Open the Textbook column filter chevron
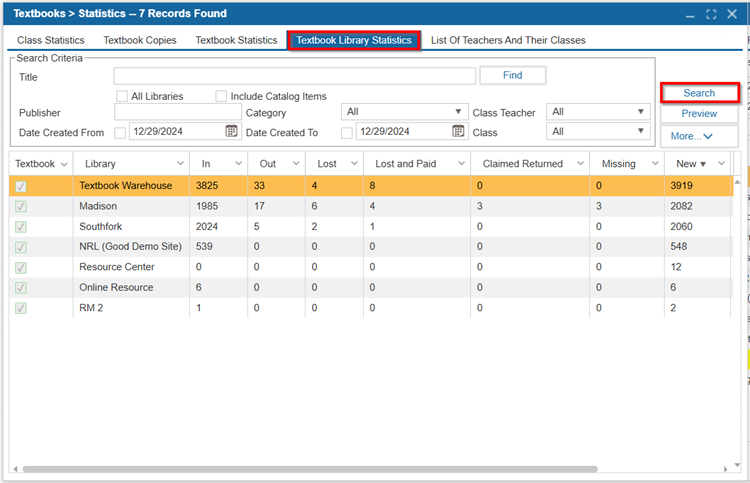750x483 pixels. pyautogui.click(x=64, y=165)
